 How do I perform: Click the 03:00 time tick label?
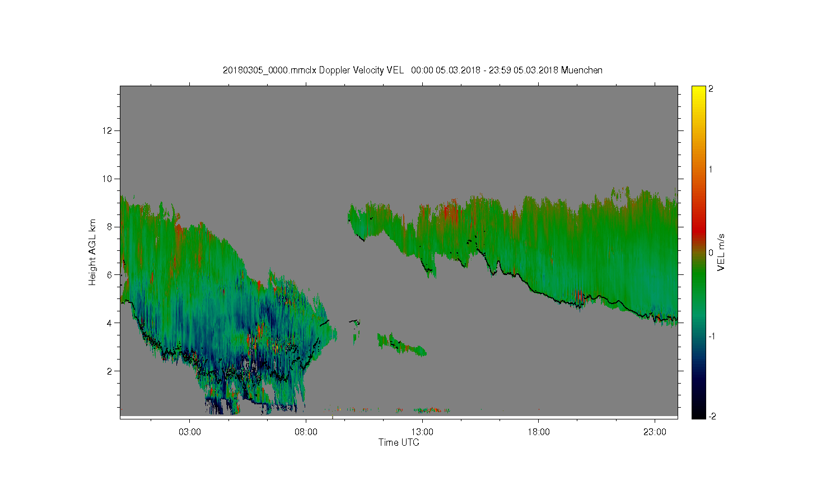pyautogui.click(x=189, y=432)
